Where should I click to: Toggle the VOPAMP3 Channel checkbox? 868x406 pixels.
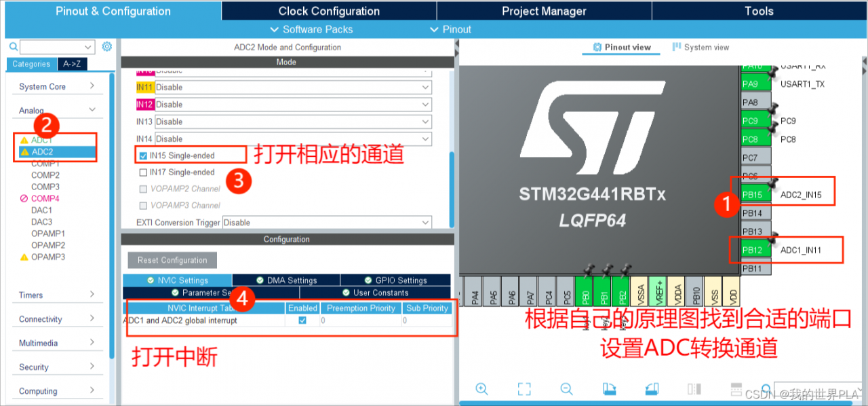coord(143,205)
